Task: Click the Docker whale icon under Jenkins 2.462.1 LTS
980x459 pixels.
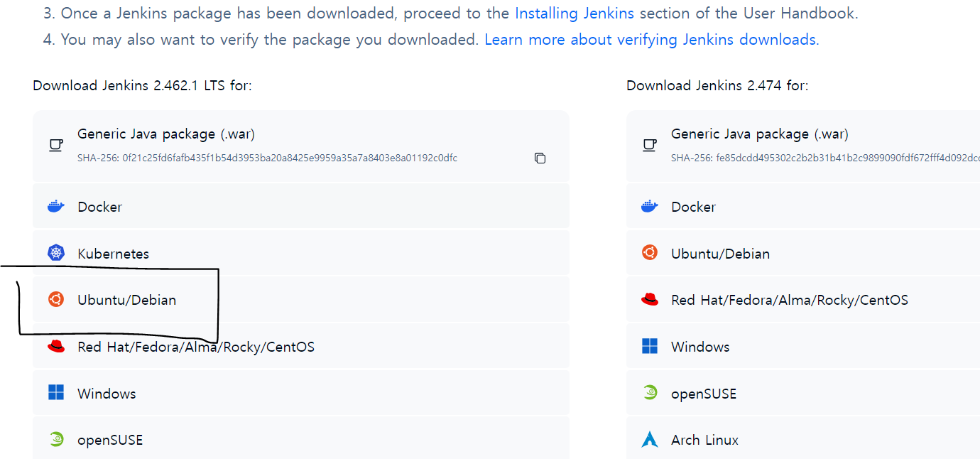Action: pos(56,207)
